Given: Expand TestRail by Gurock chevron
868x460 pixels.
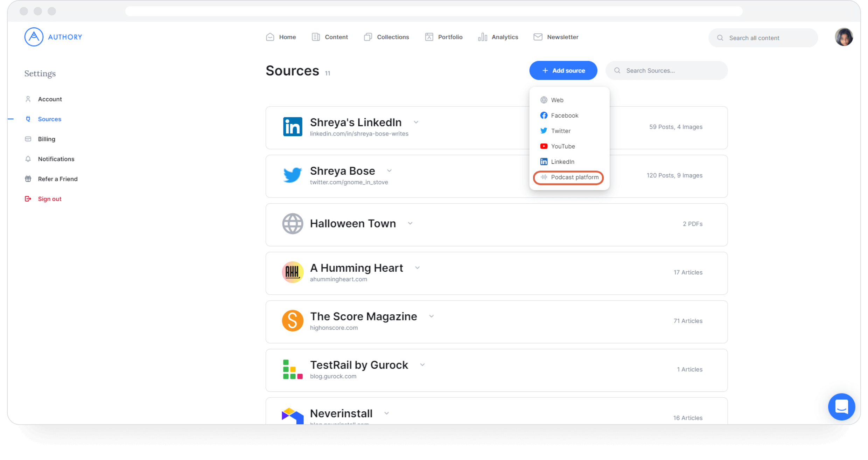Looking at the screenshot, I should pos(422,365).
